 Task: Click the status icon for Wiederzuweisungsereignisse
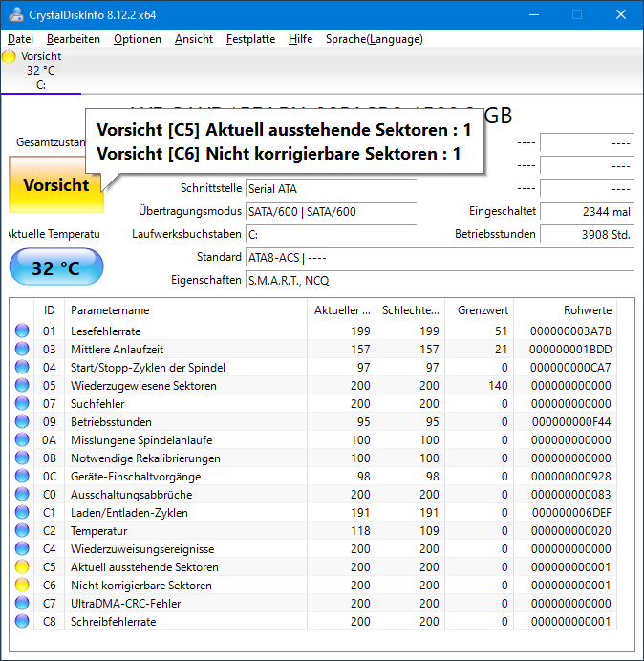coord(22,548)
